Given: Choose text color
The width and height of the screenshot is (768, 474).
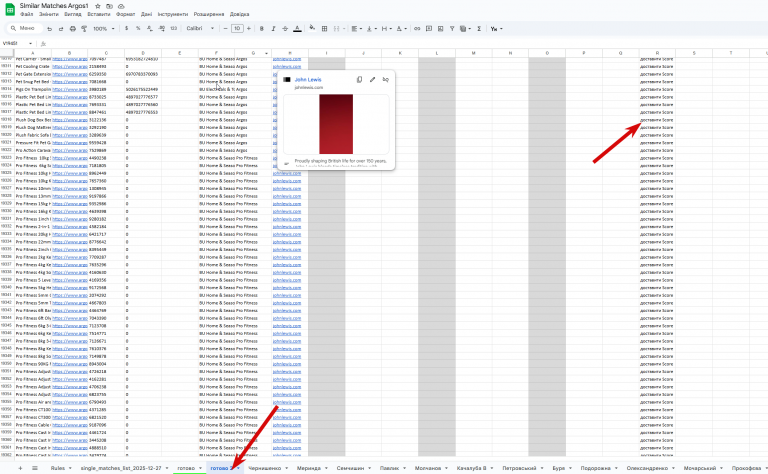Looking at the screenshot, I should click(297, 28).
